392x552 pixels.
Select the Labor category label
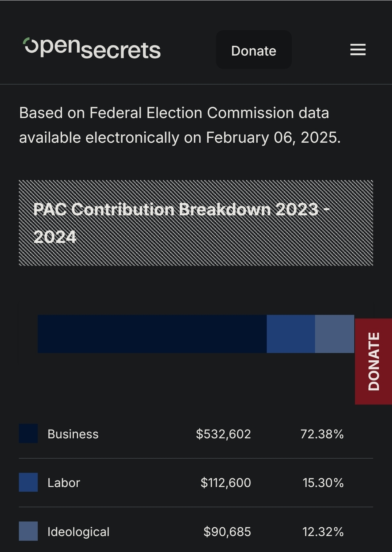click(64, 483)
